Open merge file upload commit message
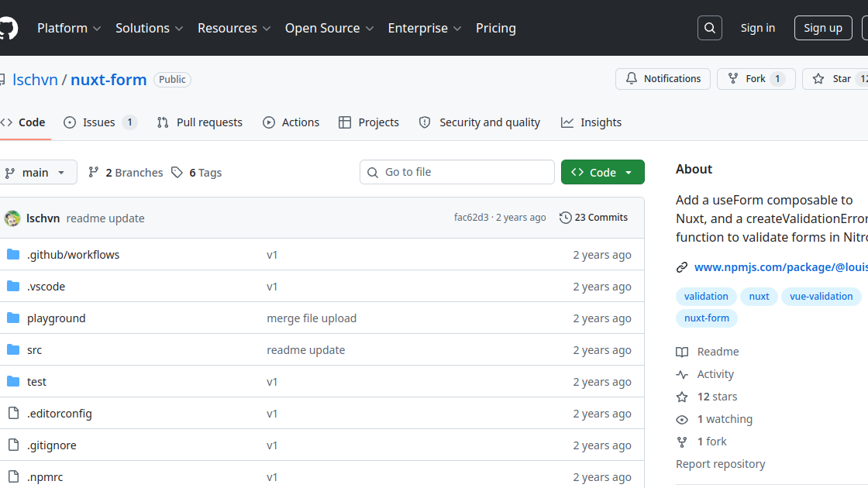This screenshot has height=488, width=868. [x=312, y=318]
